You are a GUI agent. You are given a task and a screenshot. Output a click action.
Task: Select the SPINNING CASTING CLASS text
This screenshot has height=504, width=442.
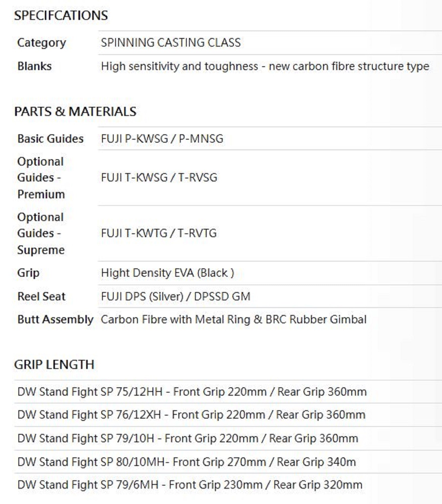click(171, 43)
